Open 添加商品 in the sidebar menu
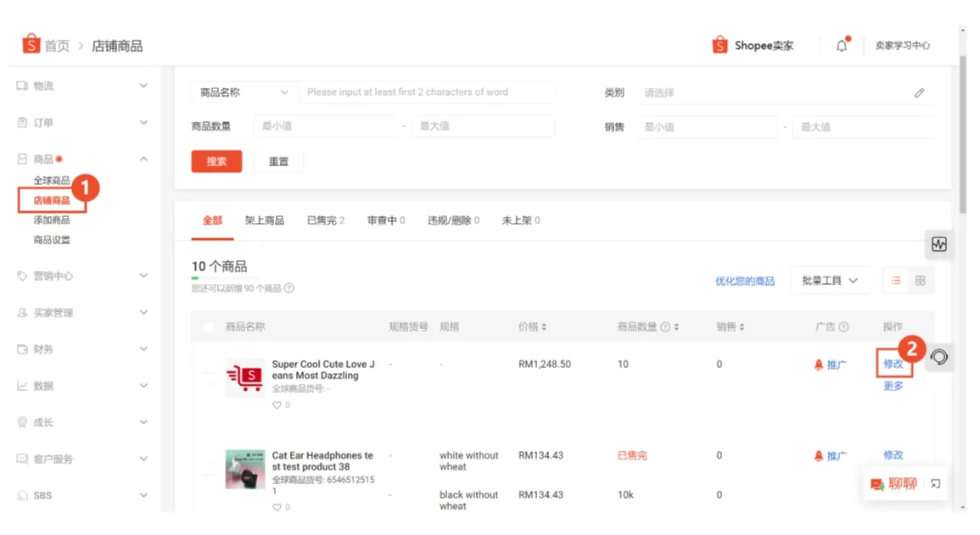The width and height of the screenshot is (980, 535). click(53, 220)
